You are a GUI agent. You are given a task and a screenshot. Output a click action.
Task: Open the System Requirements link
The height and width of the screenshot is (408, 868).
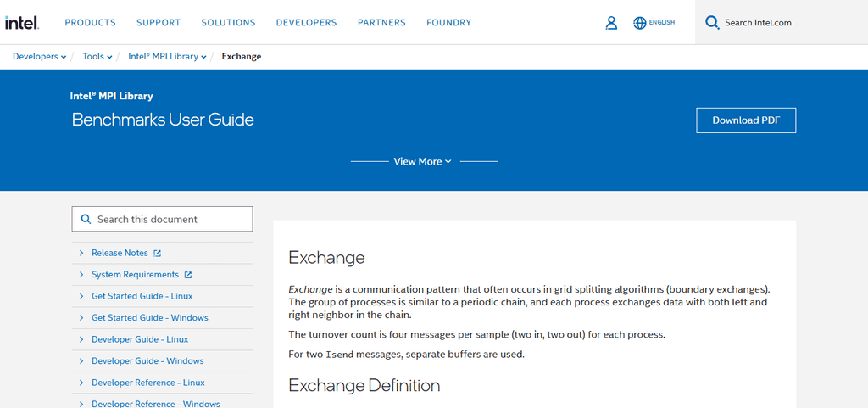tap(135, 275)
